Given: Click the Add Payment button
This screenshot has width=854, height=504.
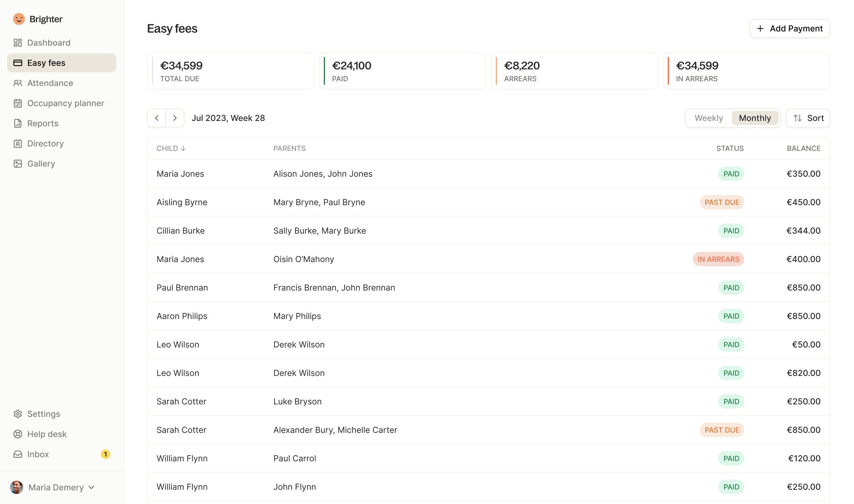Looking at the screenshot, I should pos(789,28).
